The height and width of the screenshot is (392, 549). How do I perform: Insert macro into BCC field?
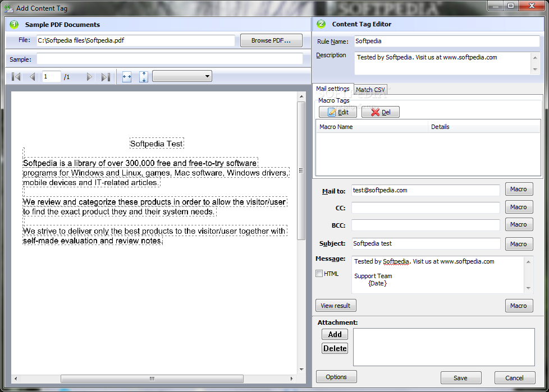click(519, 224)
